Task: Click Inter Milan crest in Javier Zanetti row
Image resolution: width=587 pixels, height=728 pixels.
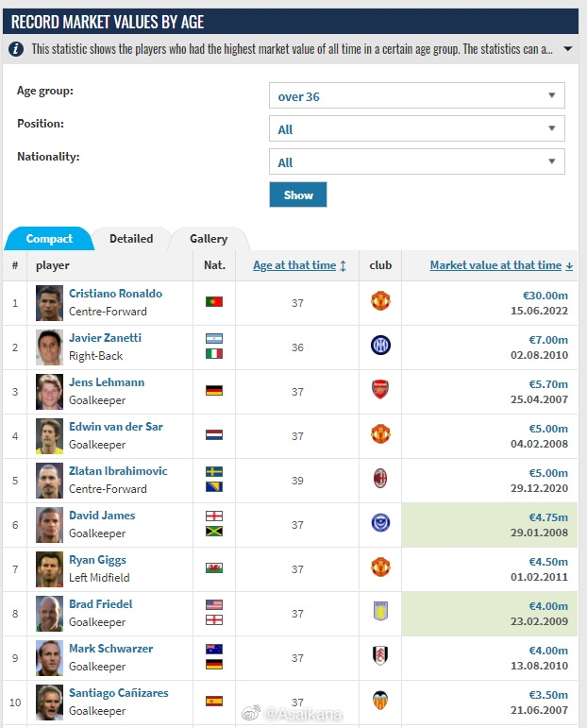Action: pyautogui.click(x=380, y=346)
